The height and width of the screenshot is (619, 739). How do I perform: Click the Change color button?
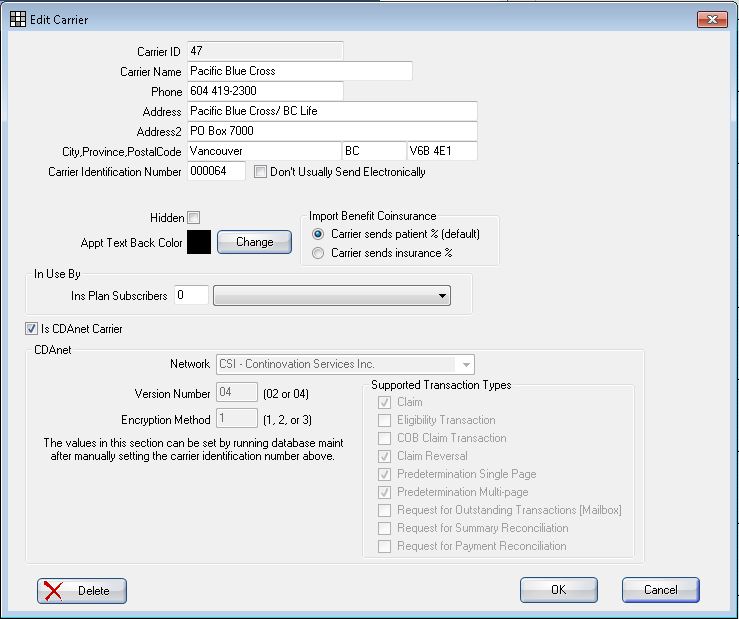tap(255, 242)
